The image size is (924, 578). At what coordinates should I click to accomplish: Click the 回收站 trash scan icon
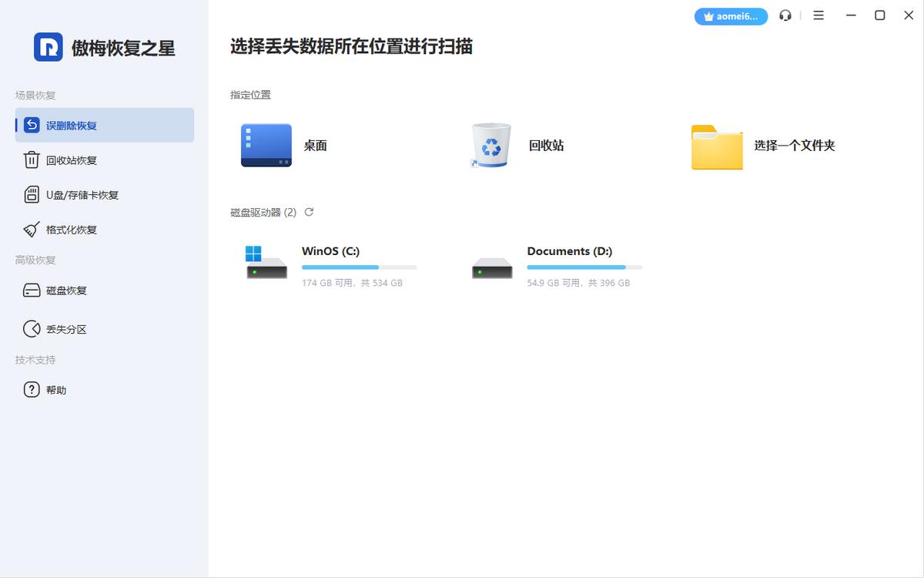click(x=492, y=143)
